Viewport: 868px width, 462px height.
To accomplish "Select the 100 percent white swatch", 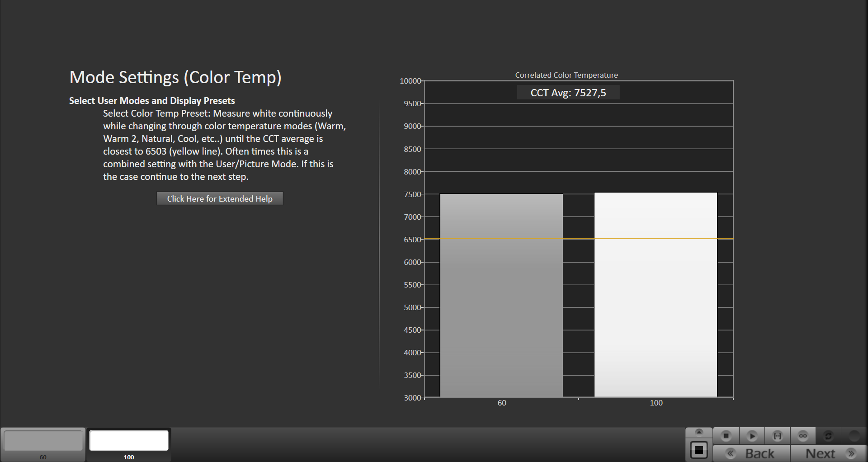I will (129, 444).
